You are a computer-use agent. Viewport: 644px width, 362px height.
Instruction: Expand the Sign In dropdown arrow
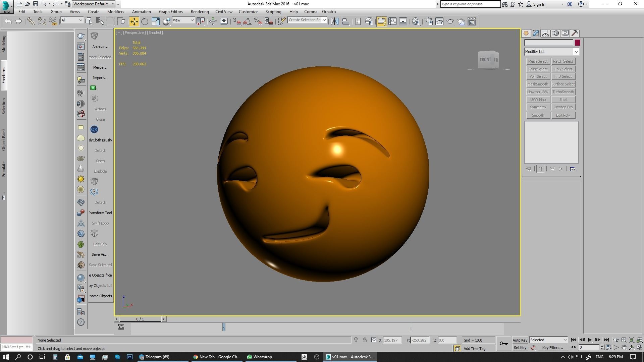(x=562, y=4)
